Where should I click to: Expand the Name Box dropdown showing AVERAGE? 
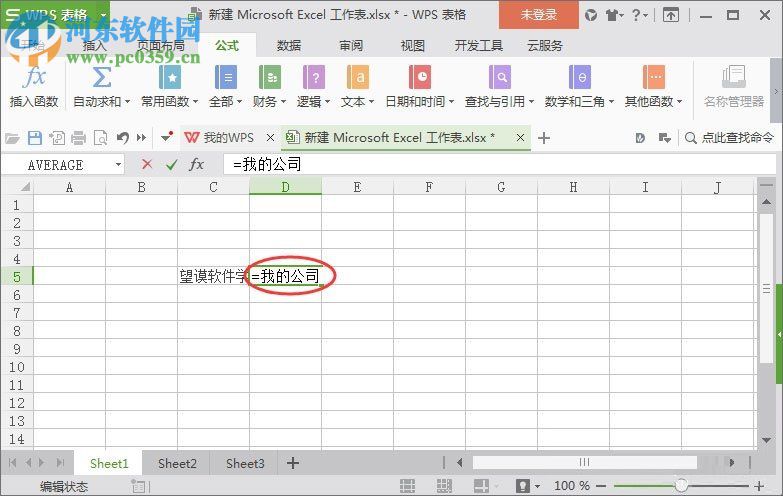[x=118, y=164]
